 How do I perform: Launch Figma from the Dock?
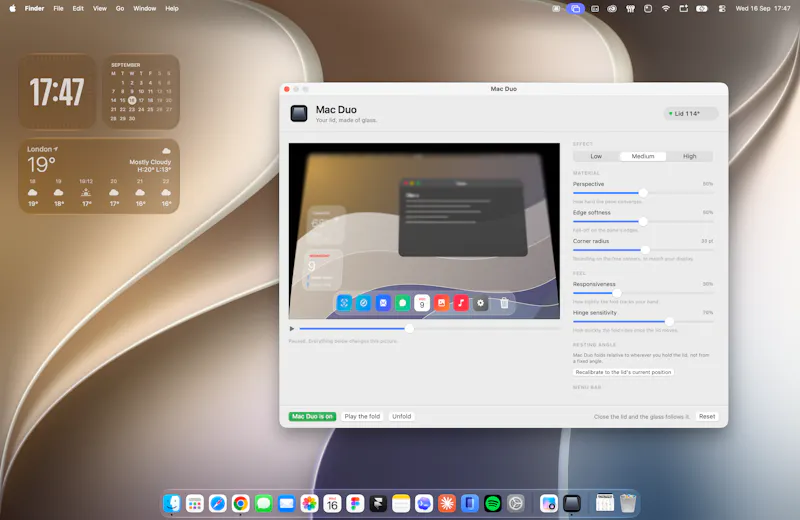coord(355,504)
